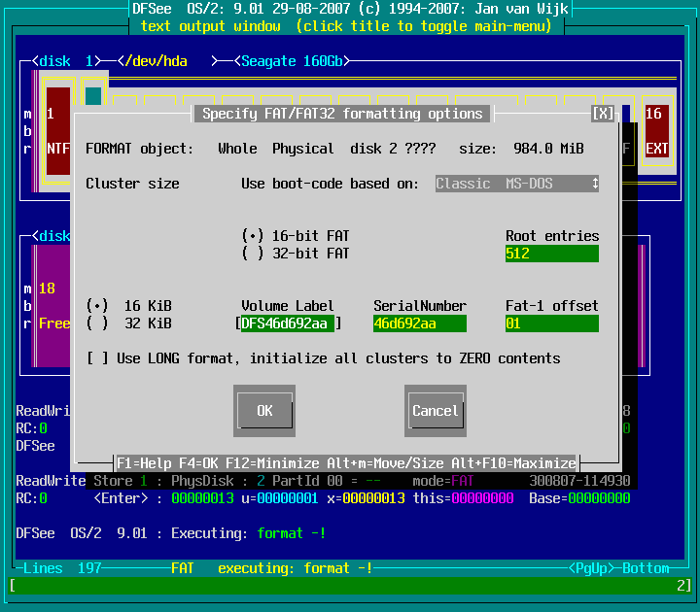Select the Free space 18 block
This screenshot has height=612, width=700.
(53, 306)
